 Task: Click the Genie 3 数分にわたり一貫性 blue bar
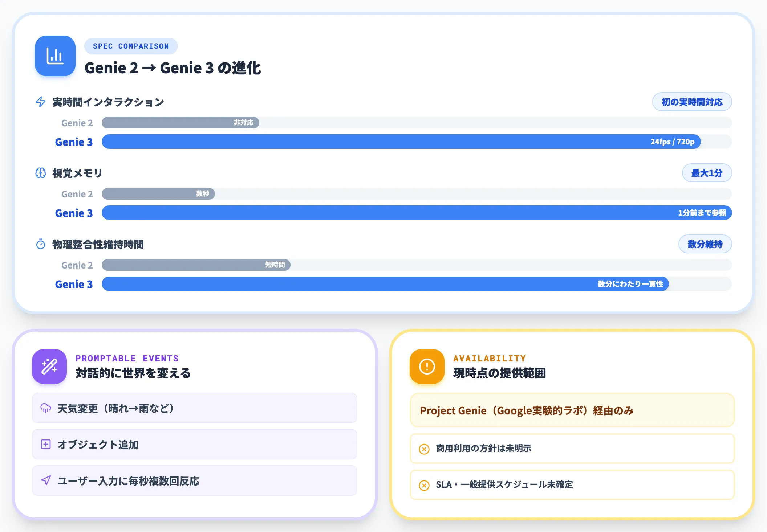coord(385,284)
